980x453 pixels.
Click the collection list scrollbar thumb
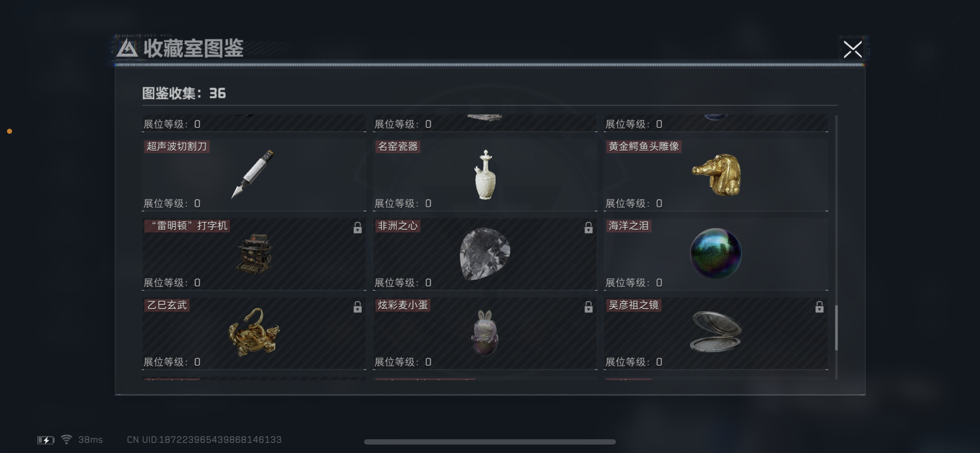pos(836,327)
